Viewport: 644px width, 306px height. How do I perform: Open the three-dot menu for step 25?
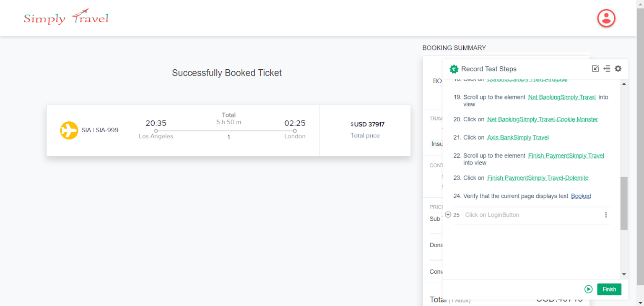point(606,215)
